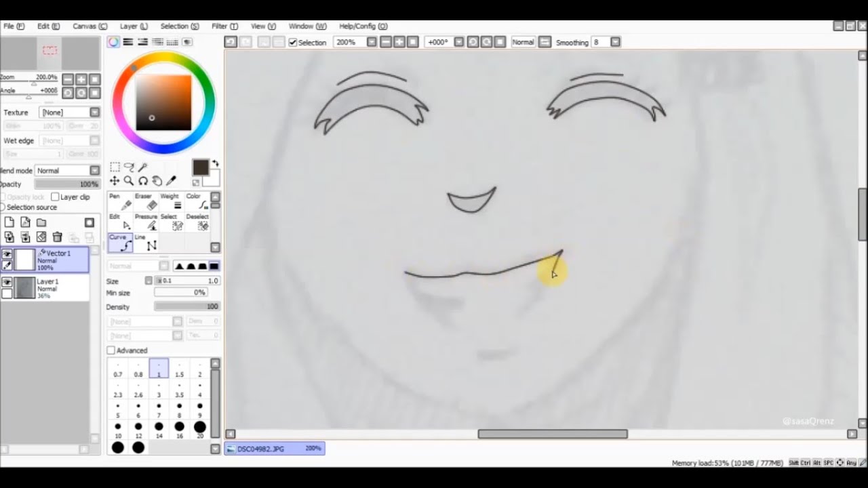
Task: Select the Eraser vector tool
Action: click(x=146, y=201)
